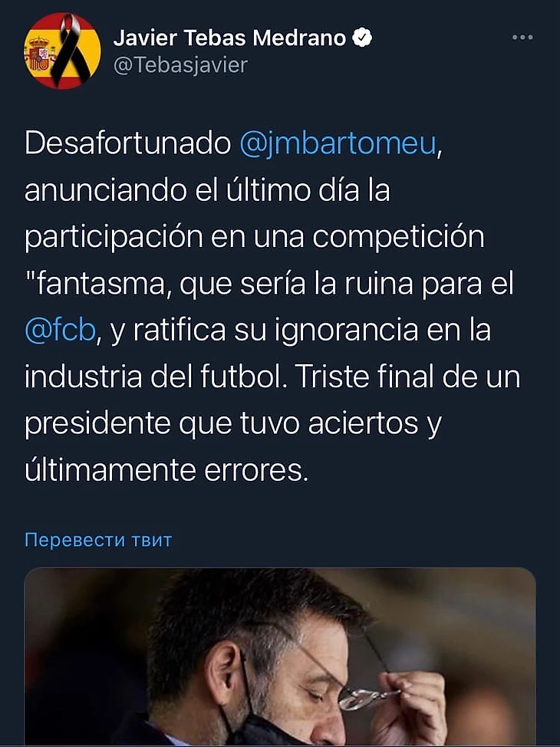
Task: Click the @Tebasjavier handle
Action: coord(180,65)
